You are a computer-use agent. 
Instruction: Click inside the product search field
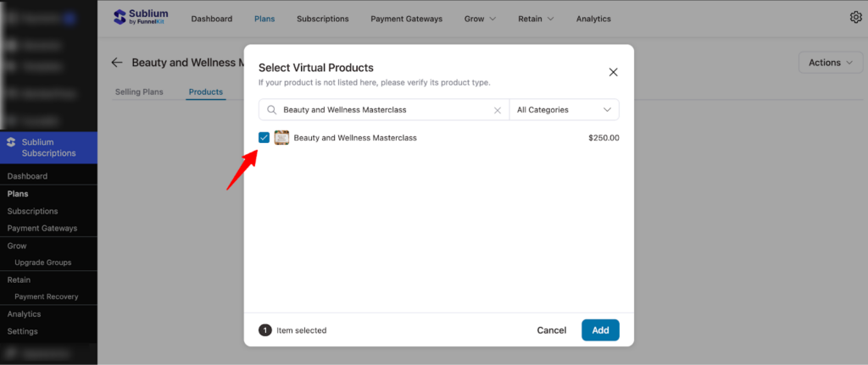point(381,110)
